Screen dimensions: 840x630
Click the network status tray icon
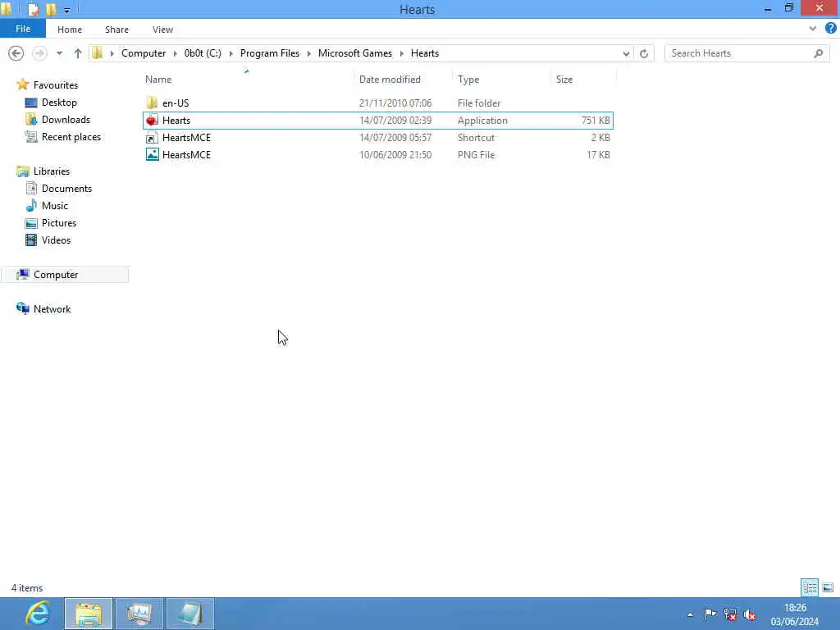(x=729, y=614)
